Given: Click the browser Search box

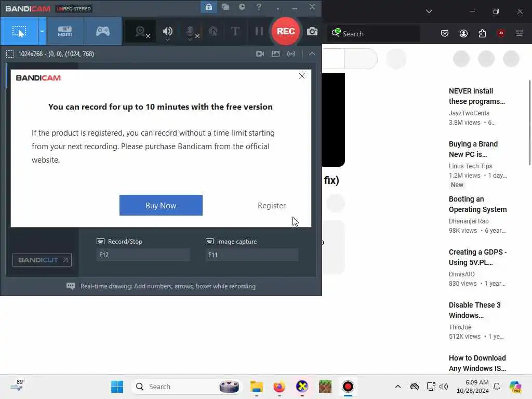Looking at the screenshot, I should point(373,34).
